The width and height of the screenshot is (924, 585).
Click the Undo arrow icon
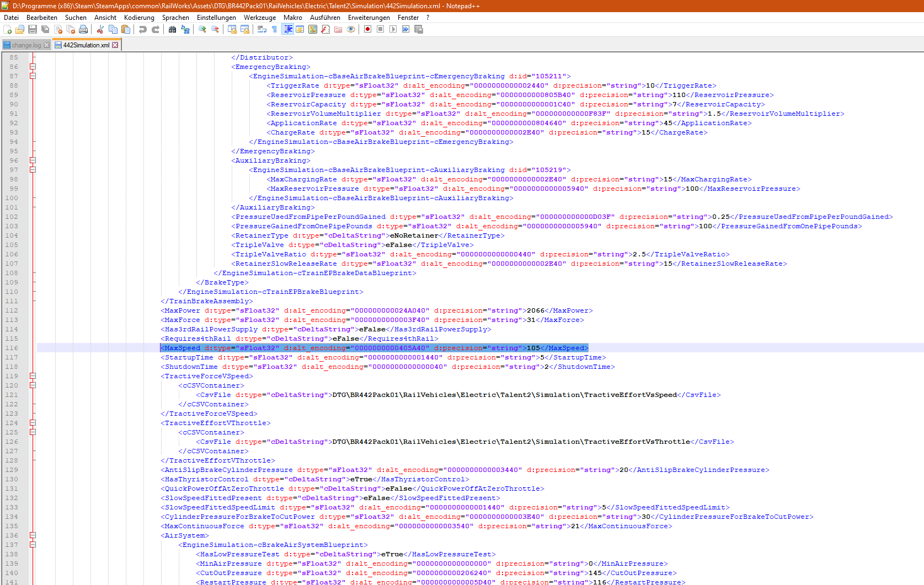tap(143, 29)
